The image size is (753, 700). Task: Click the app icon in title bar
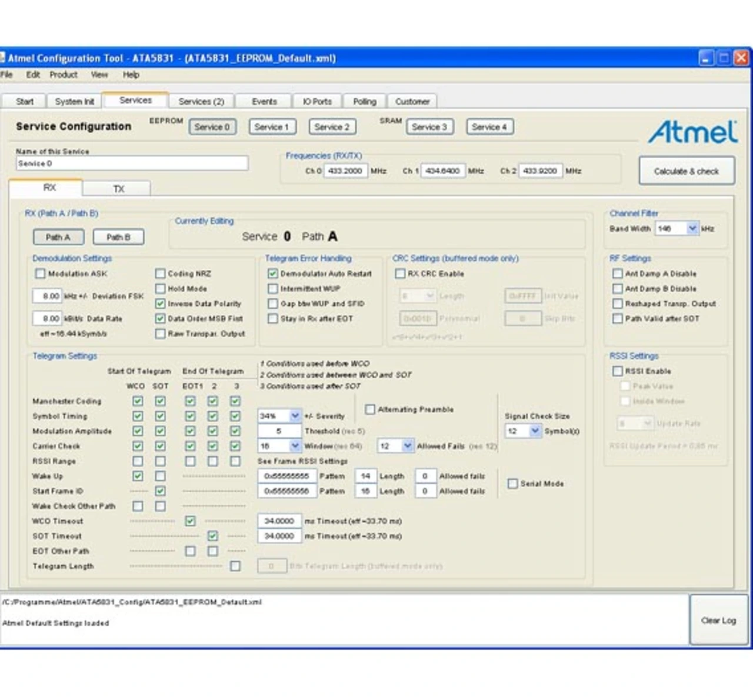click(2, 58)
